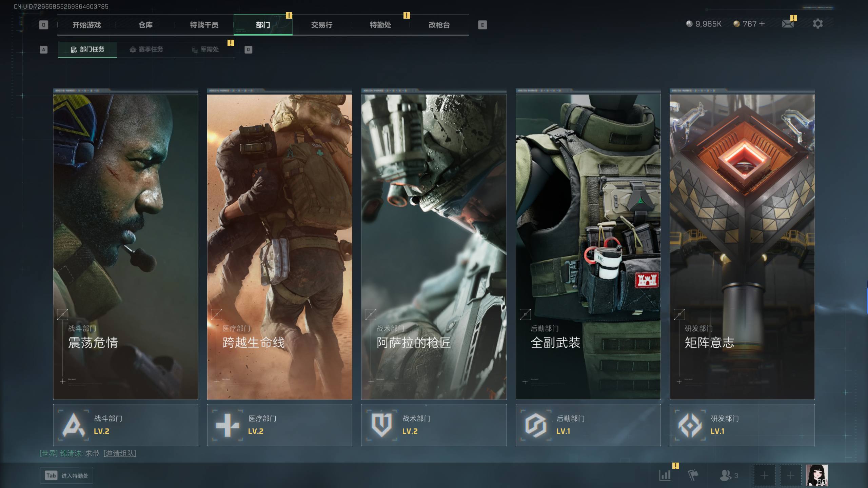Screen dimensions: 868x488
Task: Click the 研发部门 diamond emblem icon
Action: [690, 425]
